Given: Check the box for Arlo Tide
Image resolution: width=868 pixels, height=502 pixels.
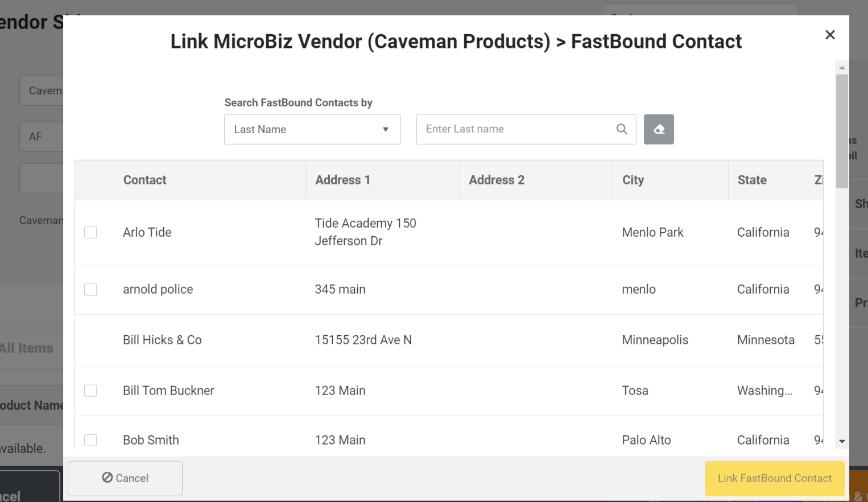Looking at the screenshot, I should pyautogui.click(x=90, y=232).
